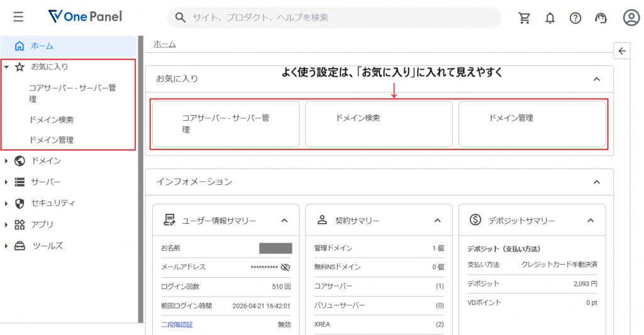The height and width of the screenshot is (335, 644).
Task: Click the toolbox icon beside ツールズ
Action: pos(19,246)
